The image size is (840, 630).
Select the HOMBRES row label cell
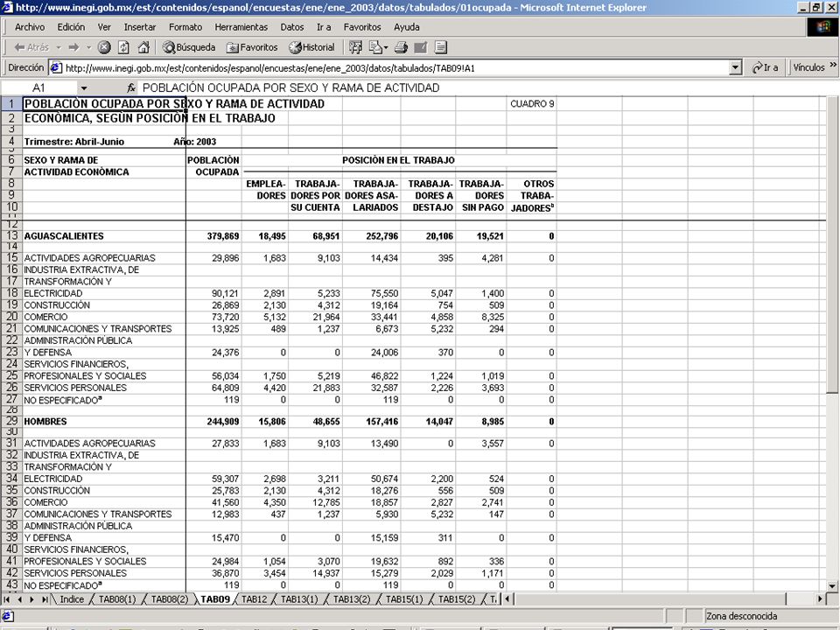pyautogui.click(x=104, y=422)
